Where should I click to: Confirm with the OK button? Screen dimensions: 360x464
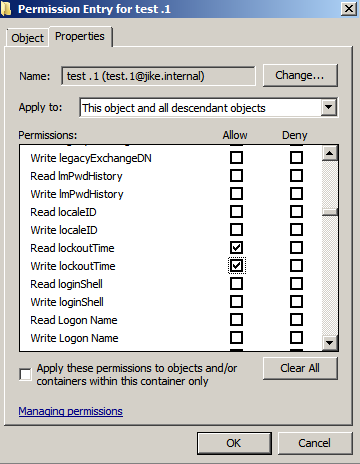click(234, 443)
